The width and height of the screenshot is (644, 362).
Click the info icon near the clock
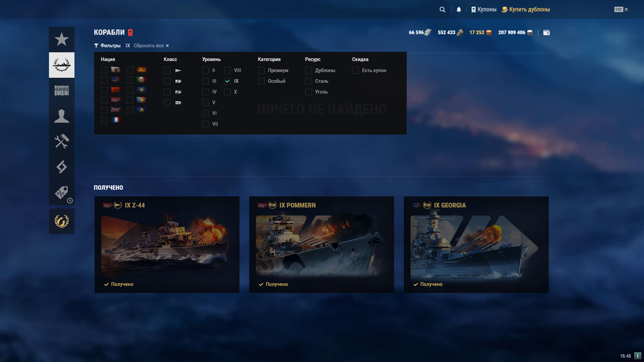point(638,356)
